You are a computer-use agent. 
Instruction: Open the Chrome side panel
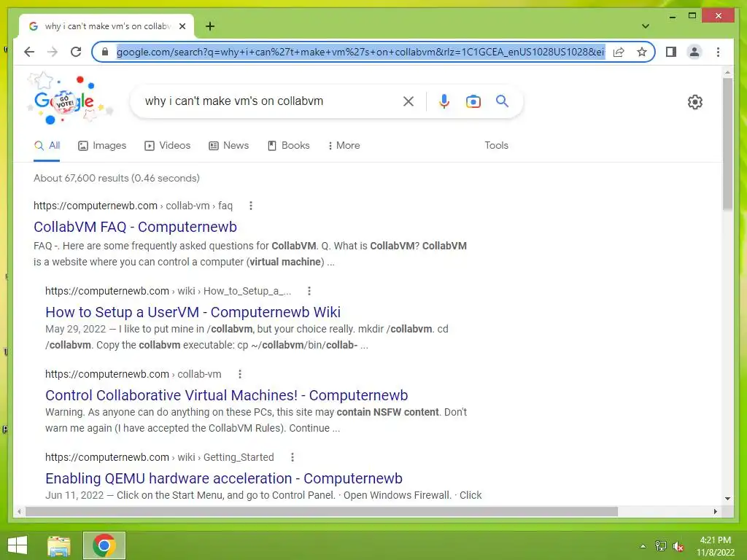click(x=671, y=52)
